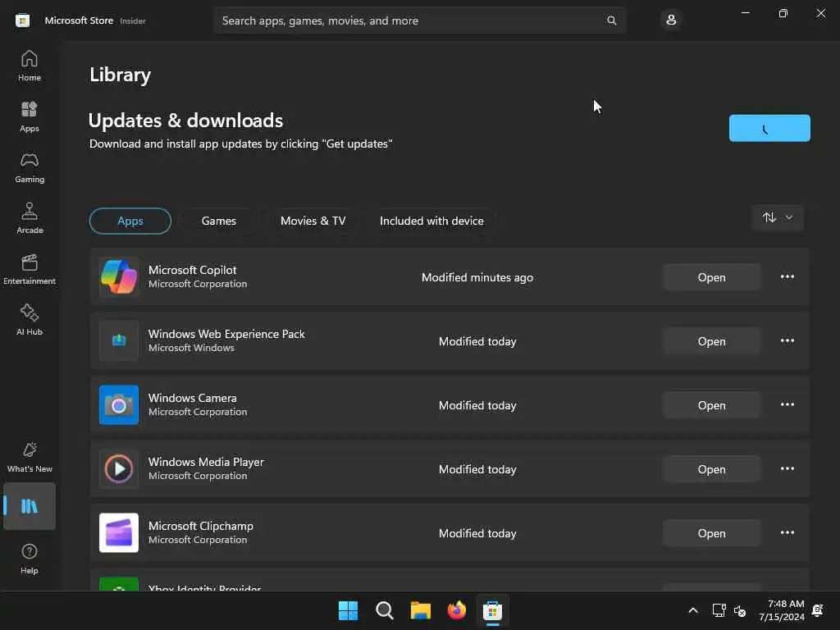Screen dimensions: 840x630
Task: Open Microsoft Clipchamp
Action: click(x=711, y=533)
